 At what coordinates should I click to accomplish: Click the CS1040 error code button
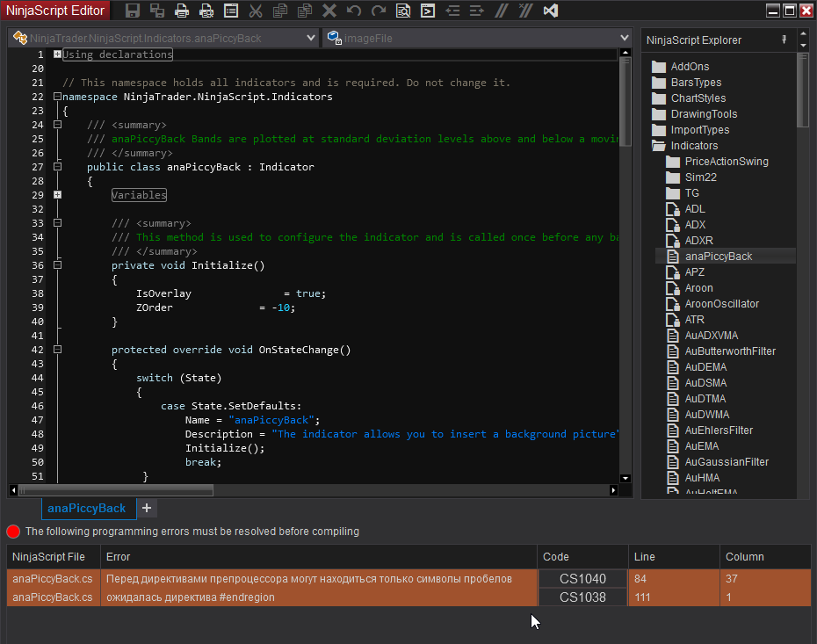(582, 579)
